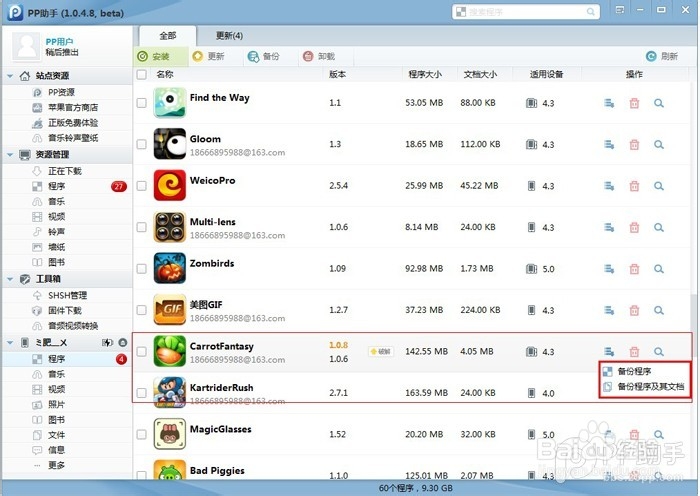
Task: Click the backup icon for Multi-lens
Action: [x=609, y=228]
